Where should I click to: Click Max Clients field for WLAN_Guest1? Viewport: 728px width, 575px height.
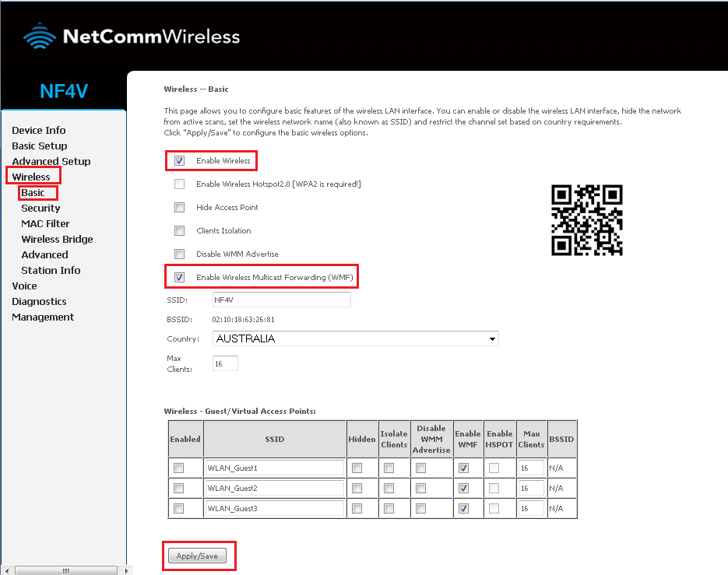[531, 468]
